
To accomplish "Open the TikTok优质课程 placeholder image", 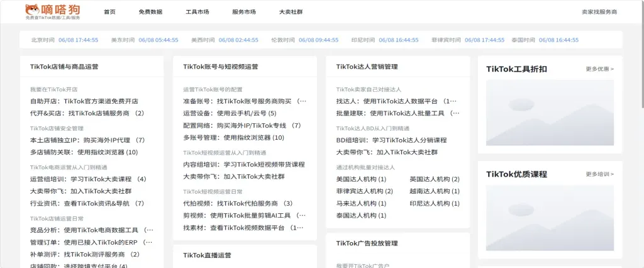I will 550,218.
